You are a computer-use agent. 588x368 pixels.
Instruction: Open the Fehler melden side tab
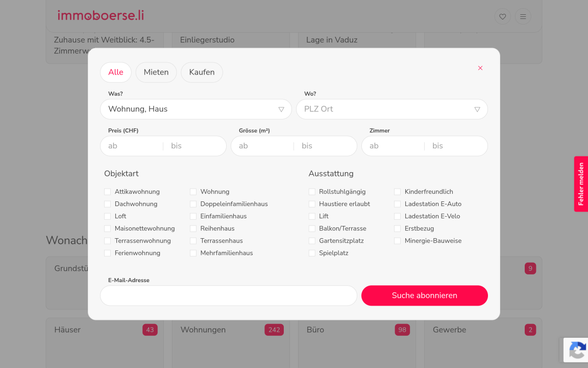click(581, 184)
